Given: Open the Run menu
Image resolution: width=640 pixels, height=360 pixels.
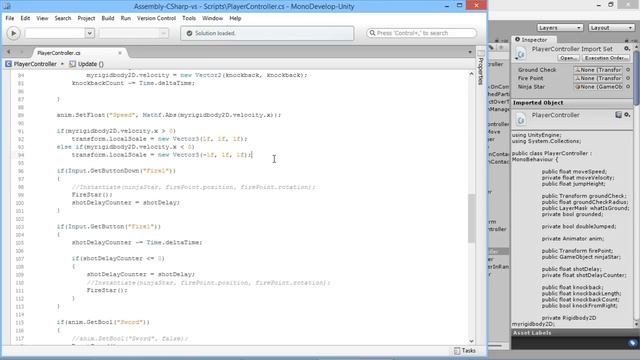Looking at the screenshot, I should pos(126,18).
